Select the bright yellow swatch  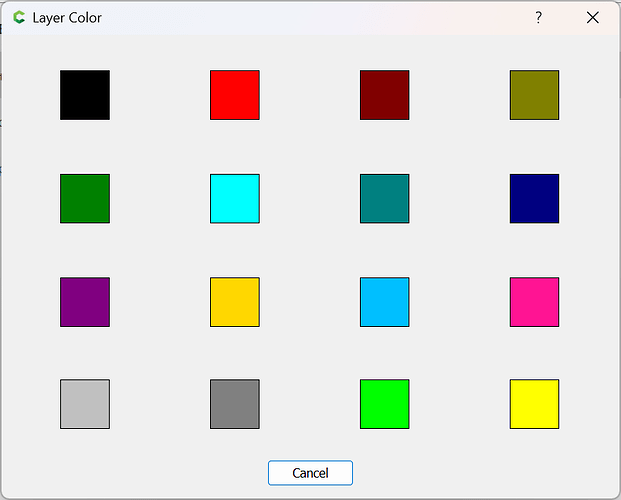tap(534, 404)
